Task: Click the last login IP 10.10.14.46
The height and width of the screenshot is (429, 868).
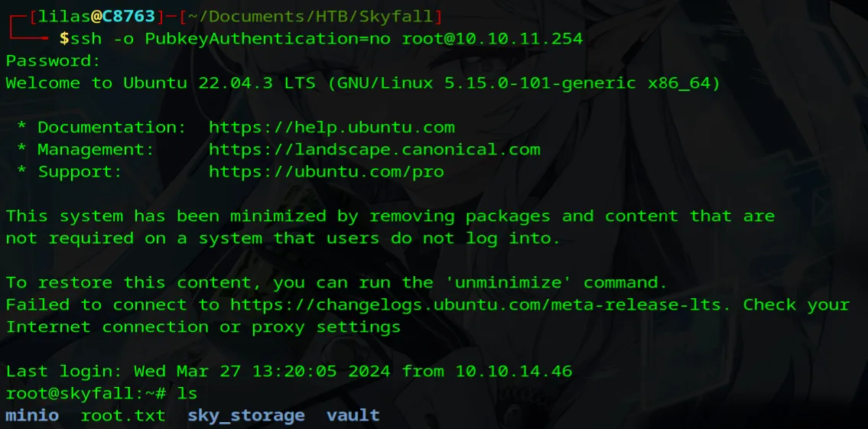Action: pyautogui.click(x=514, y=372)
